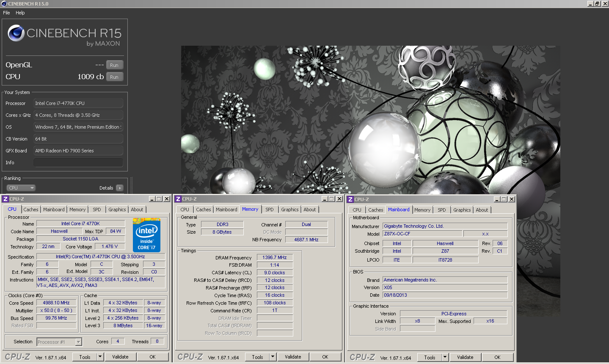Click the Processor field Intel Core i7-4770K CPU
The image size is (609, 364).
(x=78, y=103)
